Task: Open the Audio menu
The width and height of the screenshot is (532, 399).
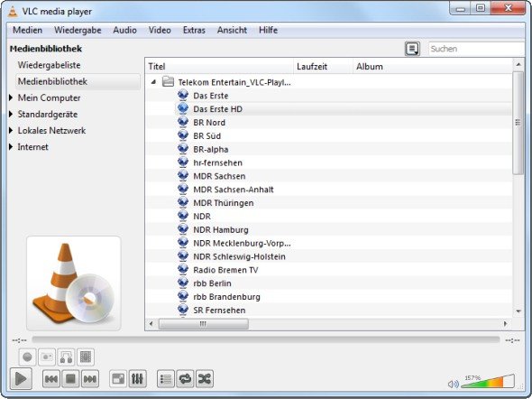Action: [x=124, y=30]
